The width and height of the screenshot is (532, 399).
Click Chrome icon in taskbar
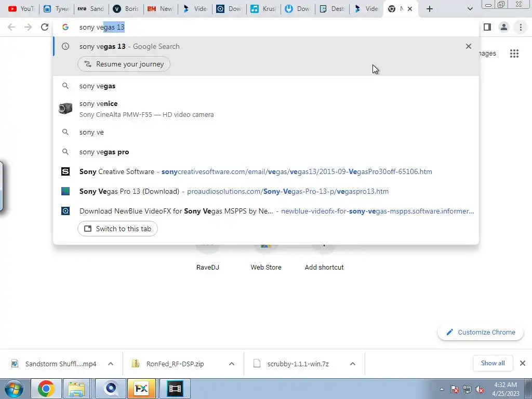(46, 389)
